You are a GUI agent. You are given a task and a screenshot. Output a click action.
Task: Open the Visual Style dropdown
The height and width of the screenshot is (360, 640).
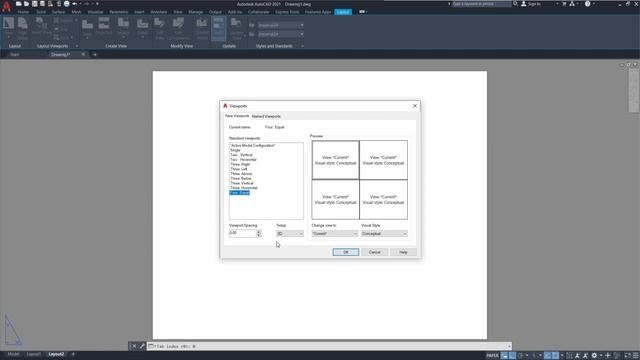384,233
